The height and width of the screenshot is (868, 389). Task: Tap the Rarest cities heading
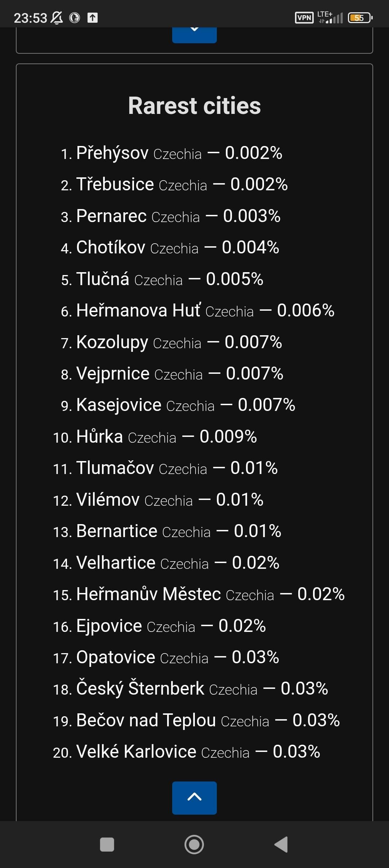click(194, 106)
